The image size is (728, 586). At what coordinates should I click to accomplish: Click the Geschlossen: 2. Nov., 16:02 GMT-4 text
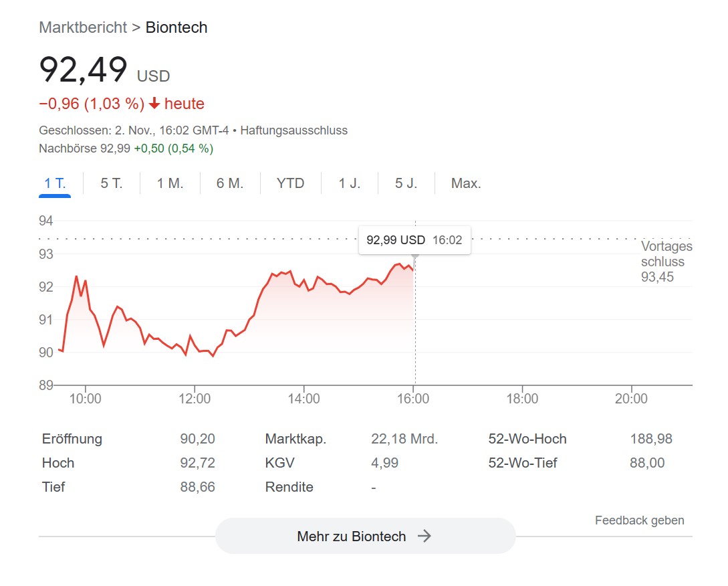[134, 130]
